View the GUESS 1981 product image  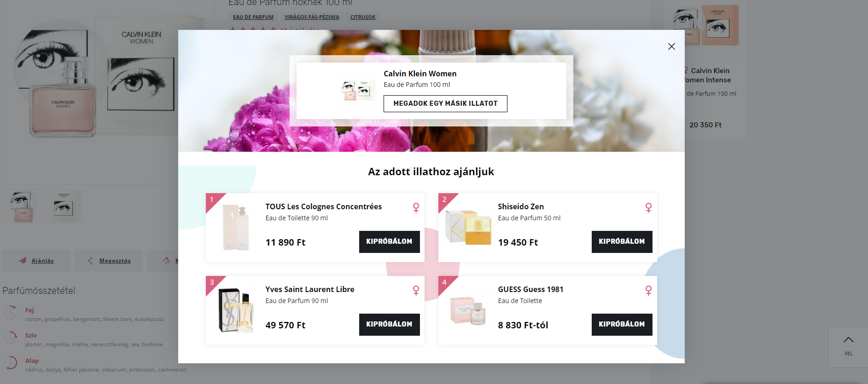(468, 310)
